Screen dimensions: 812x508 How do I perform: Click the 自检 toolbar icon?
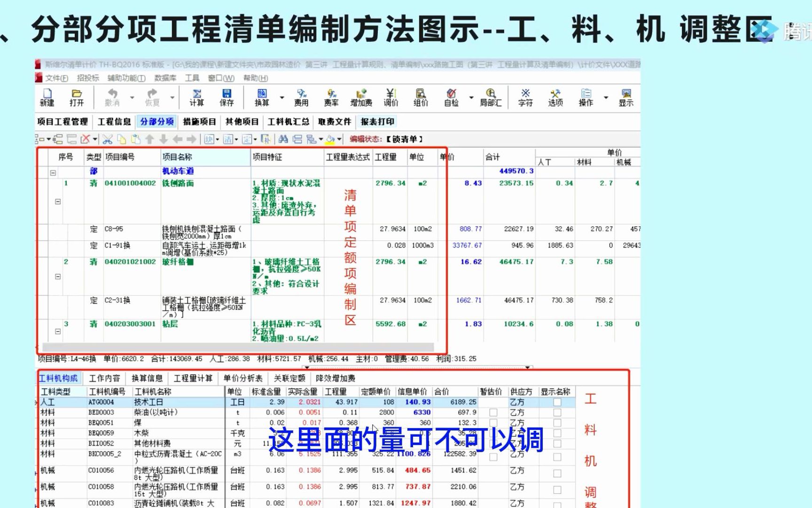click(451, 97)
